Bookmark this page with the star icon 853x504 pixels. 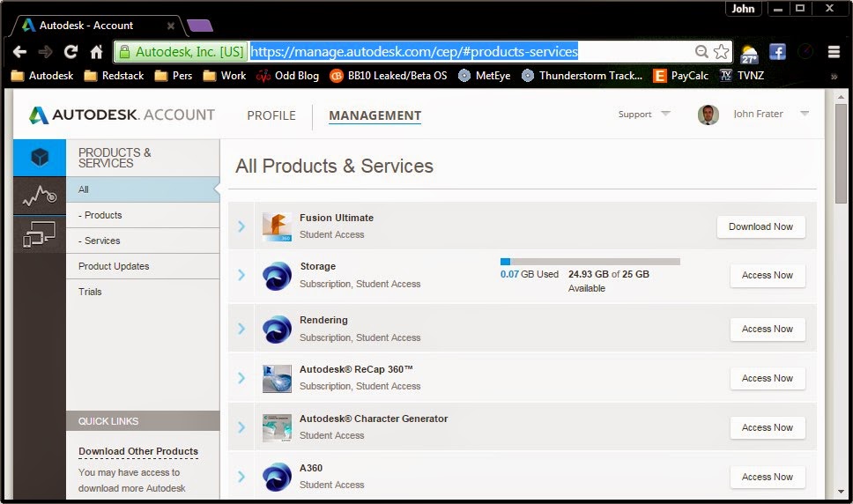pyautogui.click(x=722, y=52)
